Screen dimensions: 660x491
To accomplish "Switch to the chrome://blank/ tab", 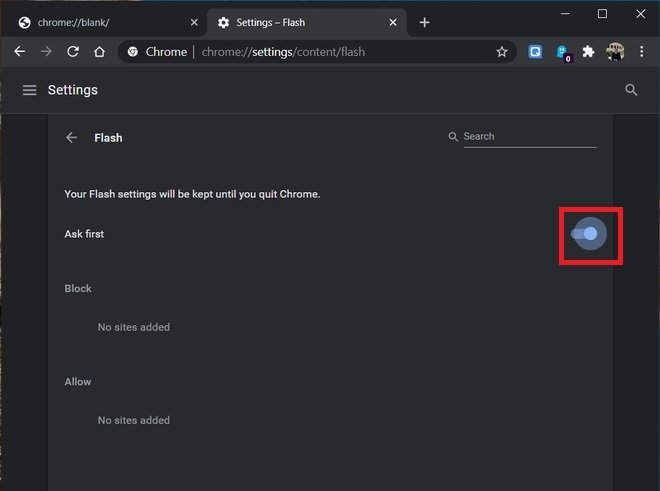I will click(103, 22).
